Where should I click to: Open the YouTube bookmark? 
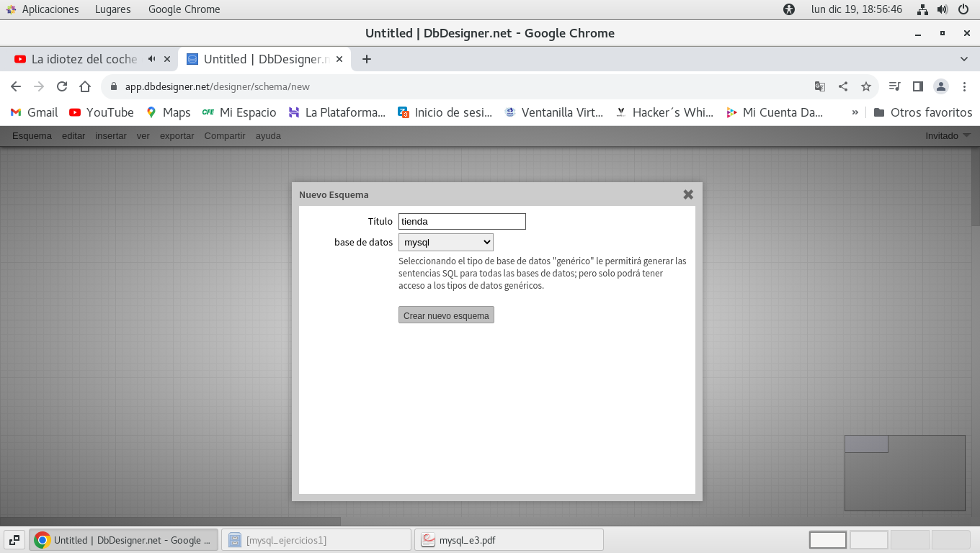coord(101,112)
